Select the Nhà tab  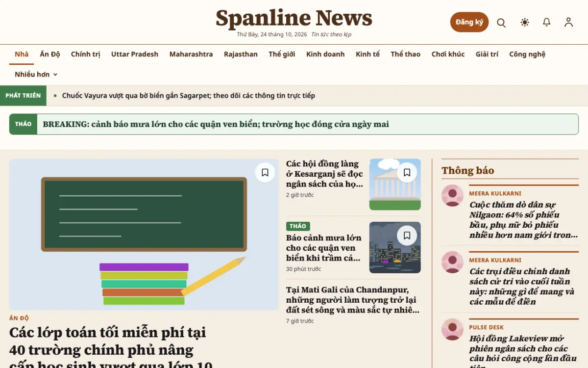[x=22, y=54]
